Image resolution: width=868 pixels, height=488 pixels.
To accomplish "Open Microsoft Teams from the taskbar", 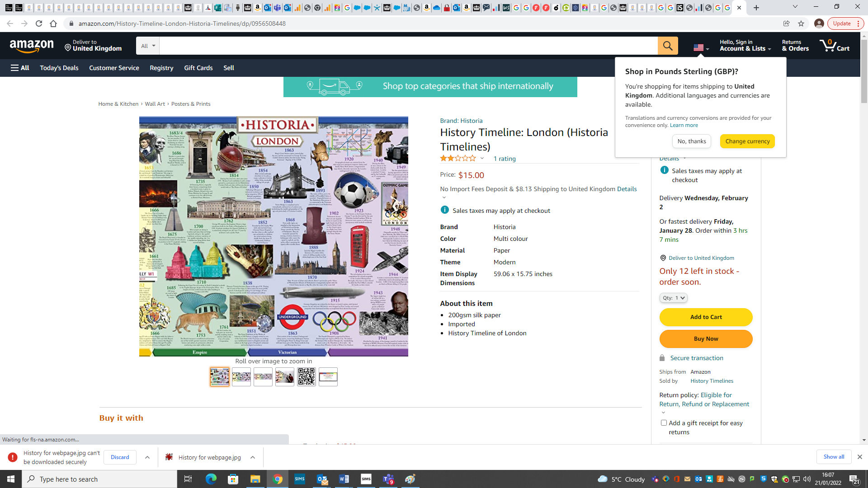I will point(388,479).
